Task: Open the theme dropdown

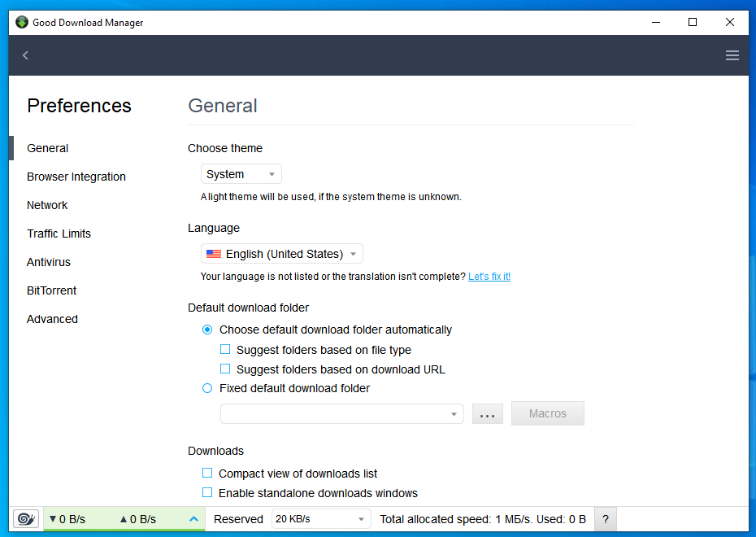Action: tap(241, 173)
